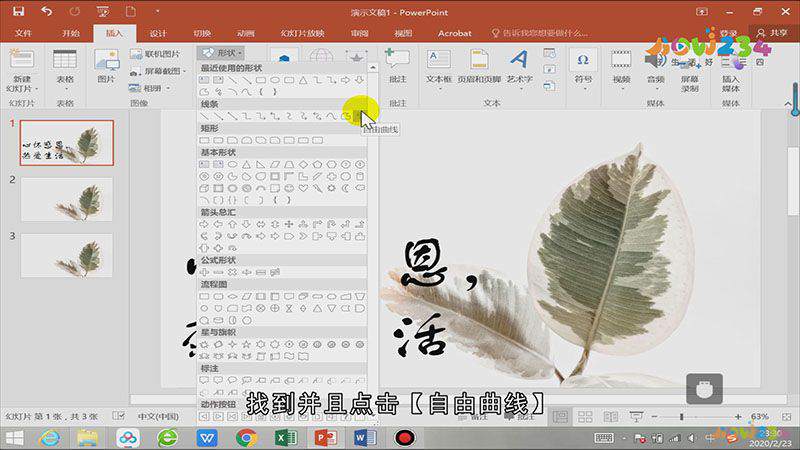Click the 63% zoom level
The image size is (800, 450).
(x=760, y=417)
